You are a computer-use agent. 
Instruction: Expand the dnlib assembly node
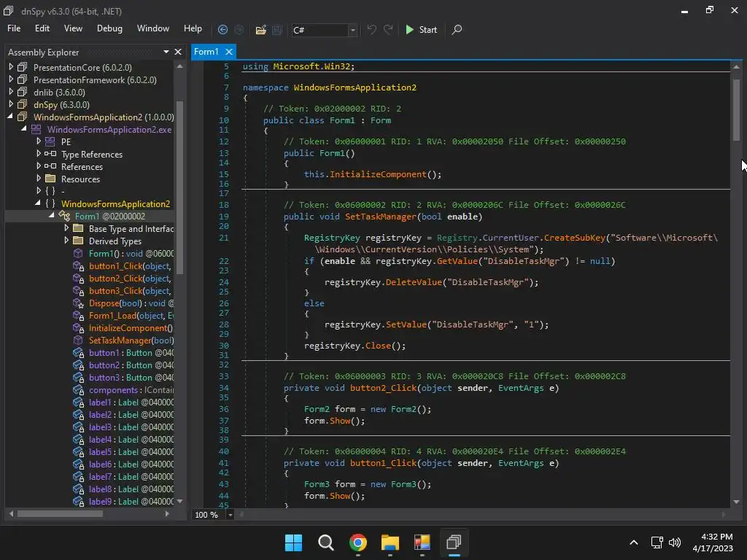[x=10, y=92]
